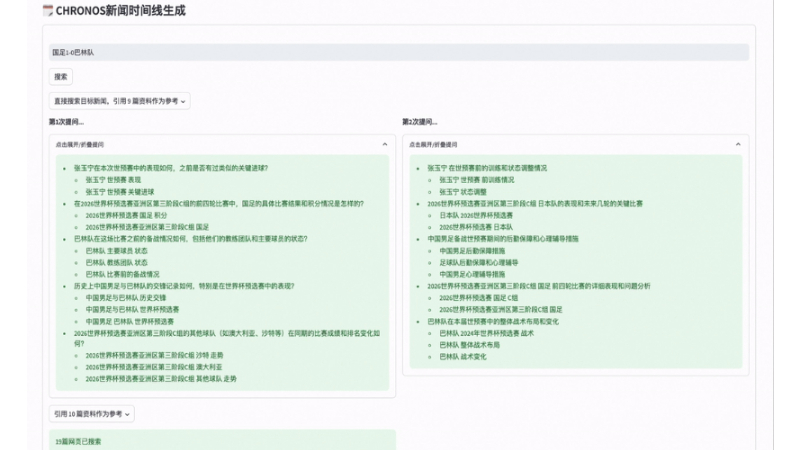Select keyword 中国男足与巴林队 历史交锋
The image size is (800, 450).
(x=126, y=297)
